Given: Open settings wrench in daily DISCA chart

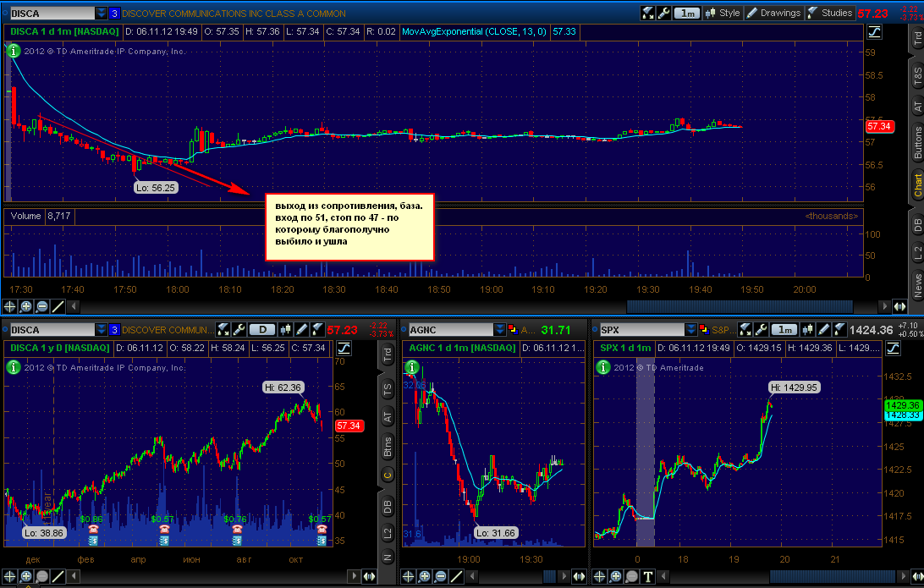Looking at the screenshot, I should point(239,330).
